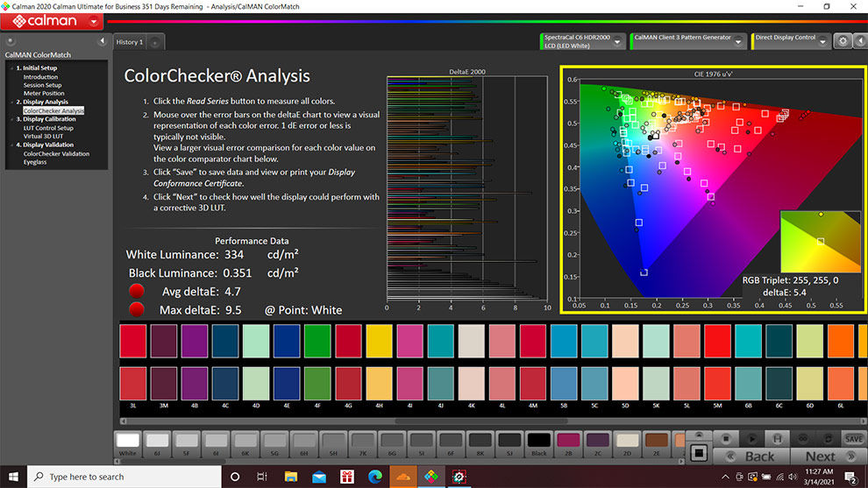Add a new history tab with plus

[155, 42]
